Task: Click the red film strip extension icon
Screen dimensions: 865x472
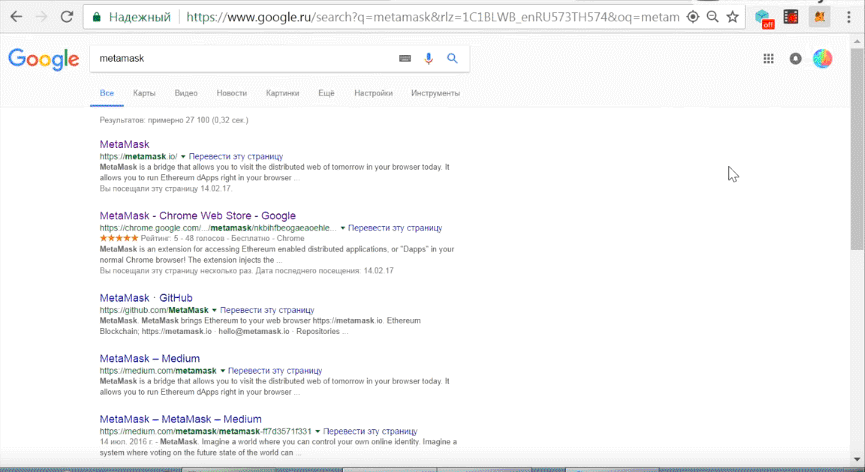Action: click(x=791, y=17)
